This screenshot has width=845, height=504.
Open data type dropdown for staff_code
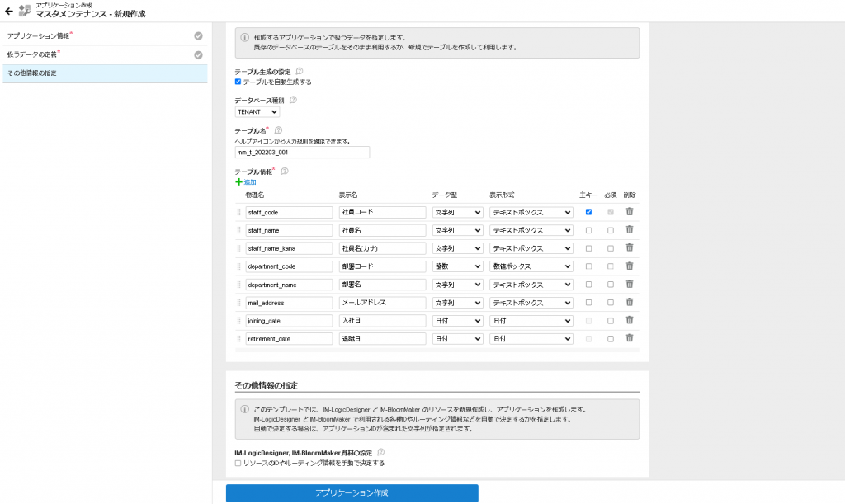point(457,212)
